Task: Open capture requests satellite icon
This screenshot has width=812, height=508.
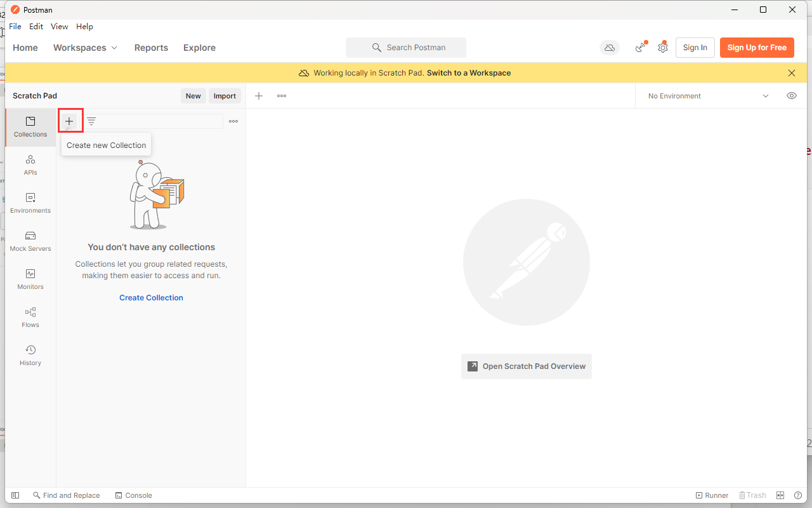Action: click(641, 48)
